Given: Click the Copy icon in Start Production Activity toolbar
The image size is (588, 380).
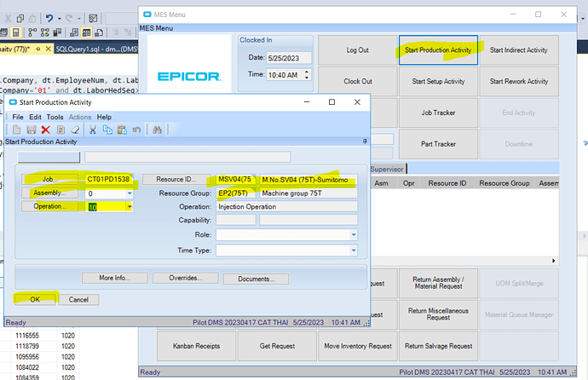Looking at the screenshot, I should click(x=107, y=130).
